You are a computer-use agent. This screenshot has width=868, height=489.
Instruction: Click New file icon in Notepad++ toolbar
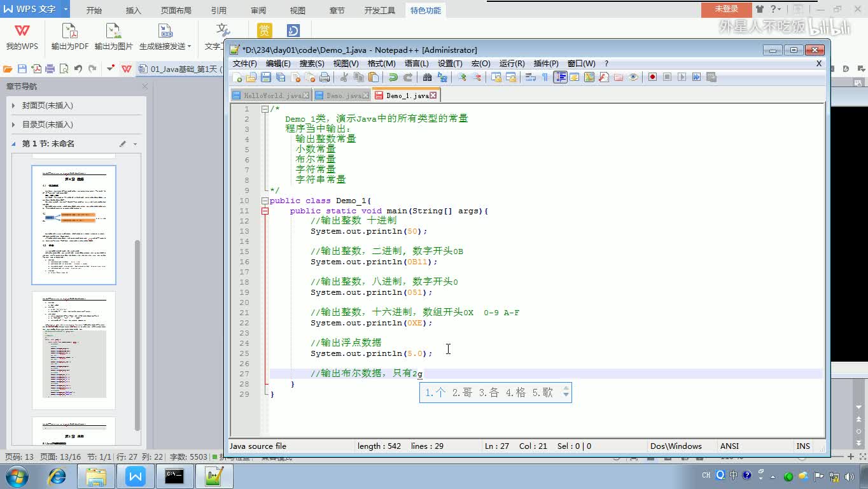click(x=237, y=77)
